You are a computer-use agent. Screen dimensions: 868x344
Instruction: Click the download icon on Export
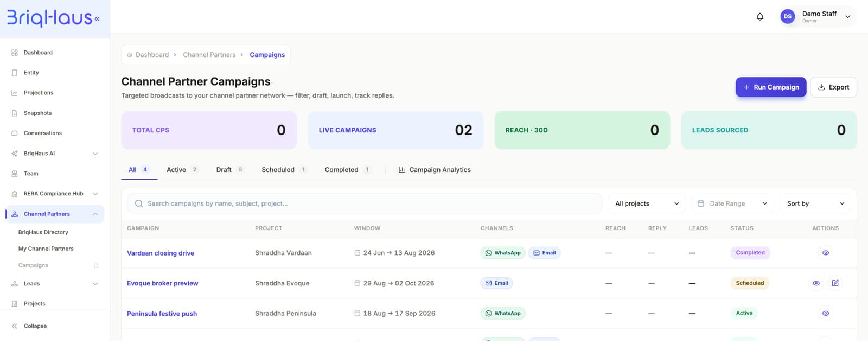[x=821, y=87]
